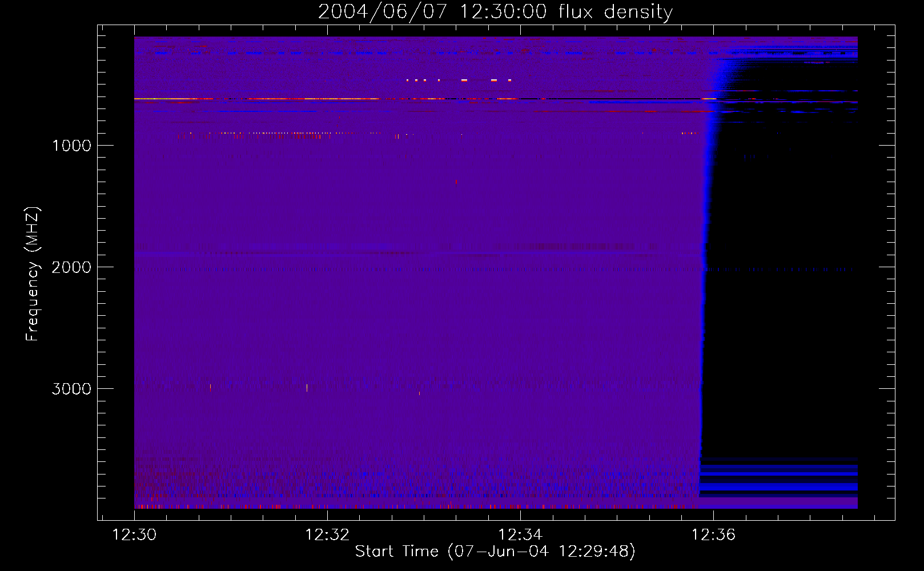Click the 2000 frequency tick label

click(71, 267)
